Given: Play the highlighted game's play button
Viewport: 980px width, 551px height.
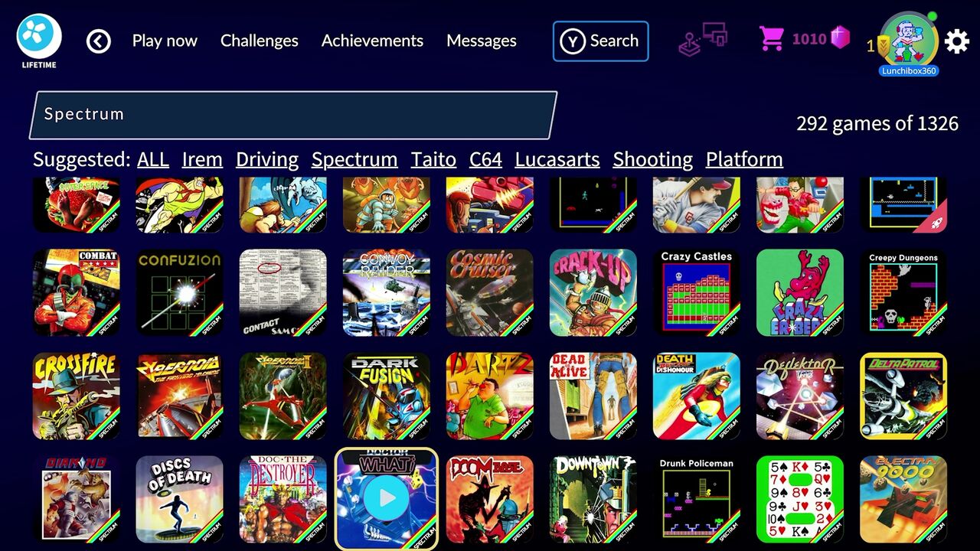Looking at the screenshot, I should [x=387, y=499].
